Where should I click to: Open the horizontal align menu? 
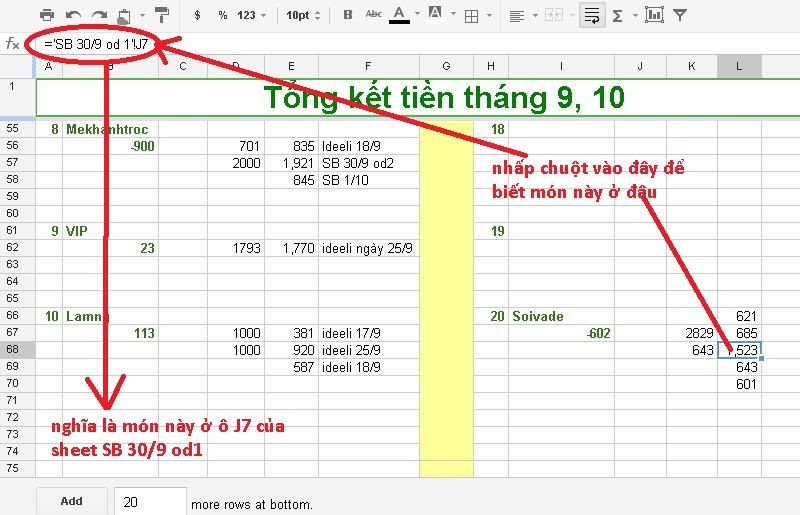pyautogui.click(x=521, y=15)
